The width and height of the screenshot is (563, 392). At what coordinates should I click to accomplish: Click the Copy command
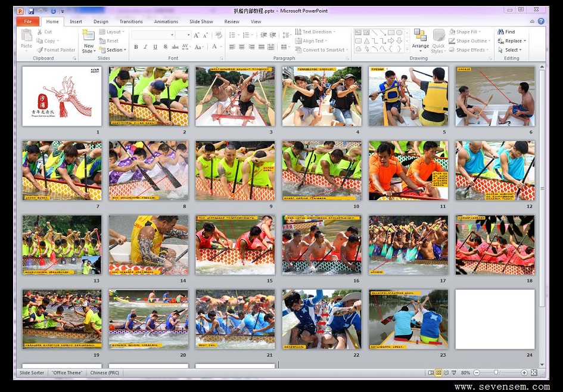48,41
